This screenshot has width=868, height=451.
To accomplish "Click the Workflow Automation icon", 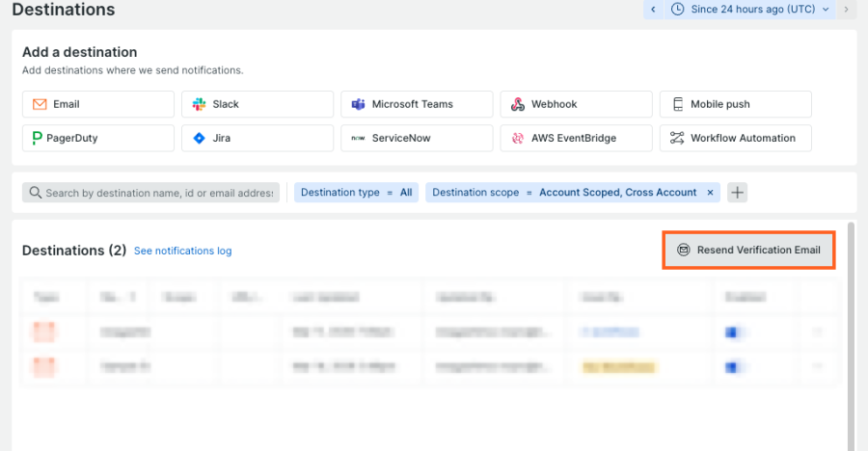I will pyautogui.click(x=677, y=138).
